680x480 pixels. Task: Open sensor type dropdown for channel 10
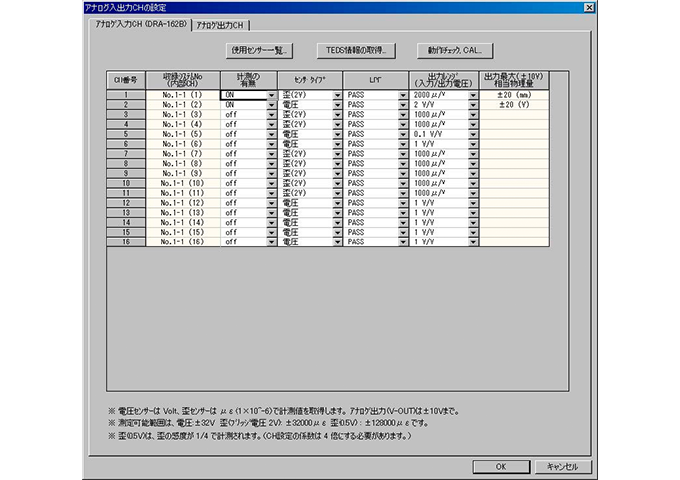tap(337, 183)
